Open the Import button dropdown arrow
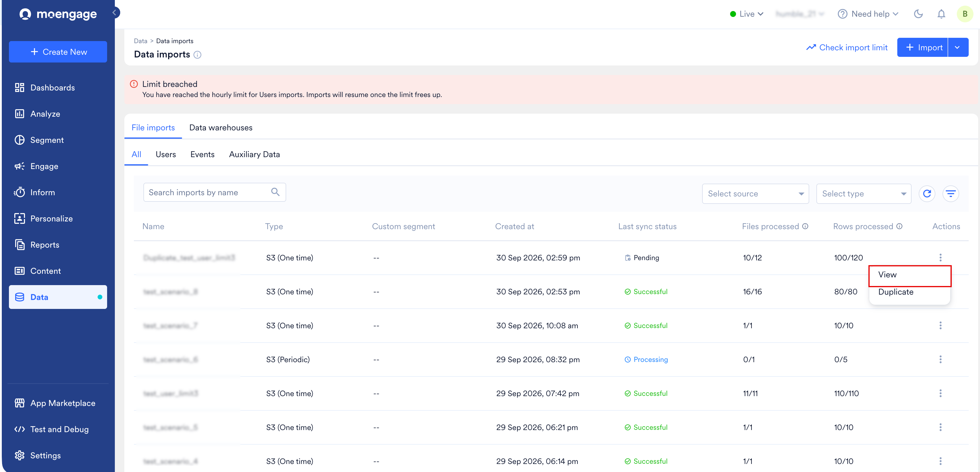This screenshot has width=980, height=472. [x=958, y=47]
